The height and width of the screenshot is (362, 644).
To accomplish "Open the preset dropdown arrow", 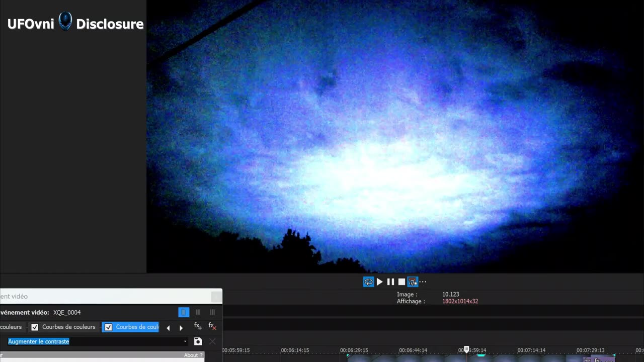I will point(185,341).
